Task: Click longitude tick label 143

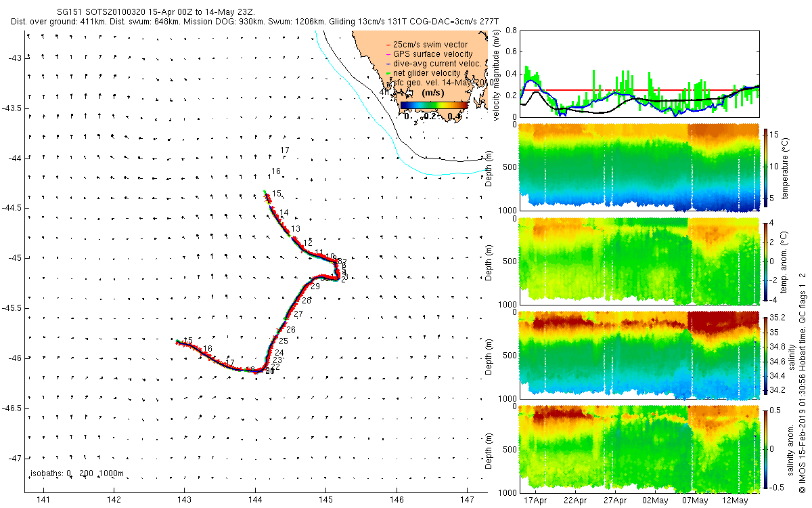Action: pos(185,500)
